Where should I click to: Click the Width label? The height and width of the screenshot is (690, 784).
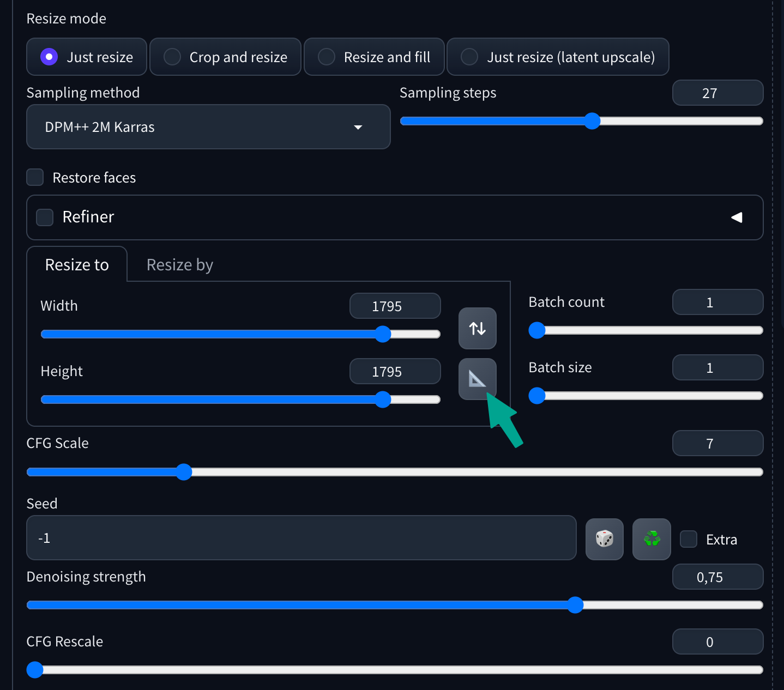[59, 306]
